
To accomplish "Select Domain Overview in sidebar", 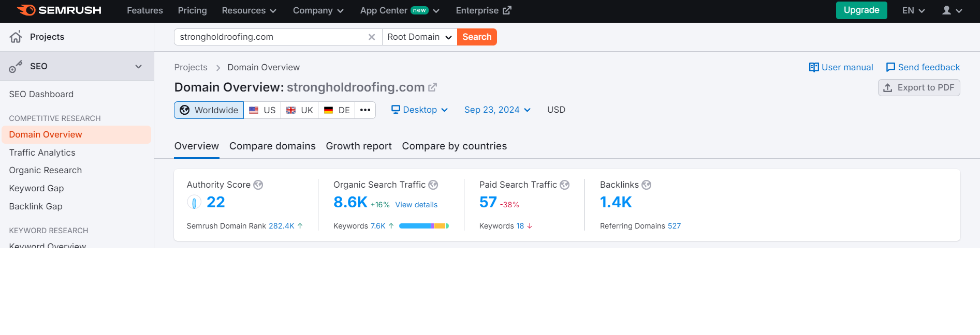I will (x=77, y=134).
